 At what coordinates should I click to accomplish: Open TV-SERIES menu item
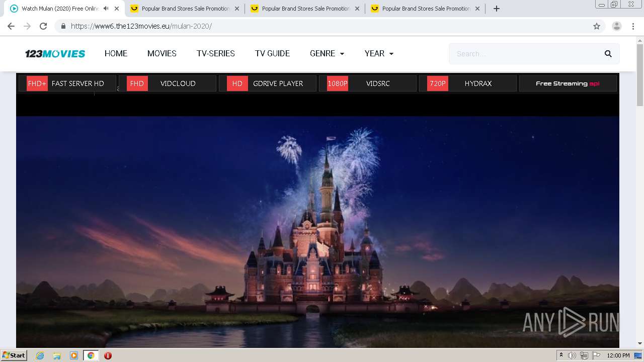pyautogui.click(x=216, y=54)
